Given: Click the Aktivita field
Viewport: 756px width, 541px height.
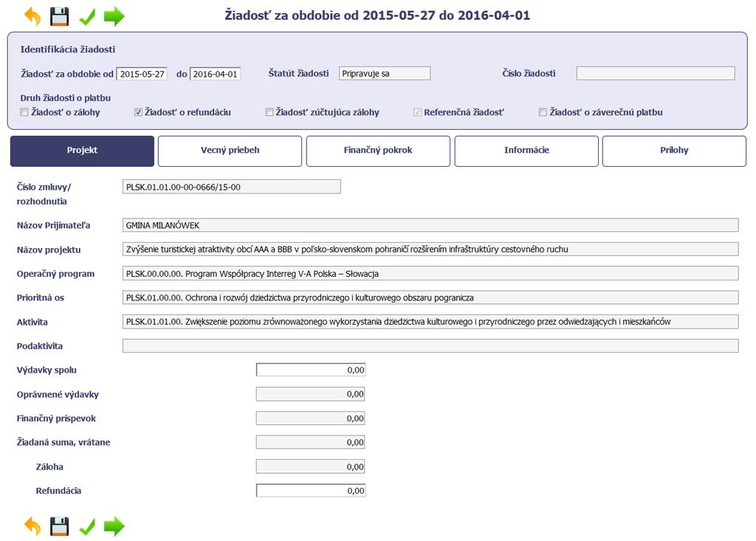Looking at the screenshot, I should 430,322.
